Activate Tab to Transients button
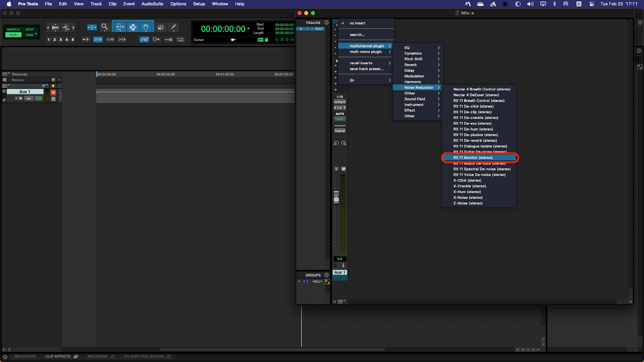 coord(86,39)
